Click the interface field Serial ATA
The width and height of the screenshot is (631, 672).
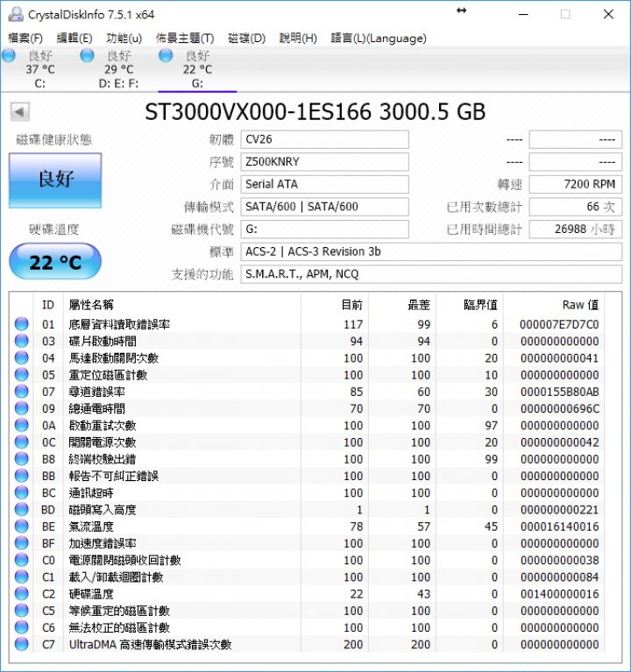tap(324, 184)
